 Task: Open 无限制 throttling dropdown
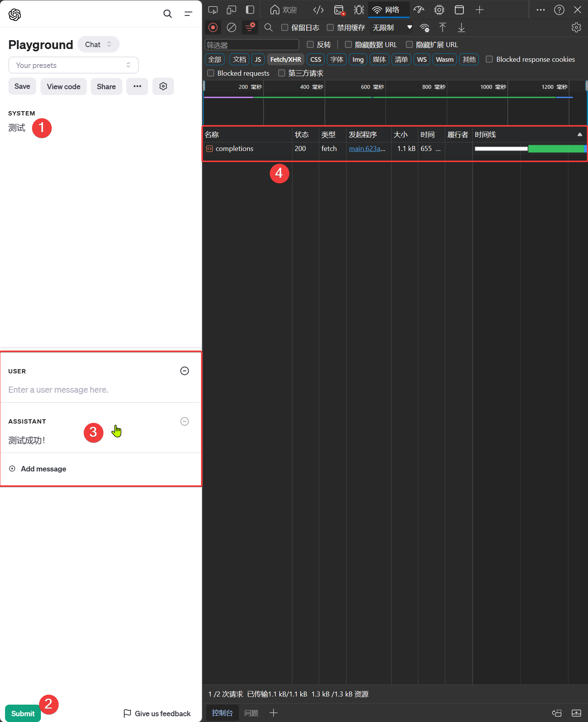click(x=392, y=27)
